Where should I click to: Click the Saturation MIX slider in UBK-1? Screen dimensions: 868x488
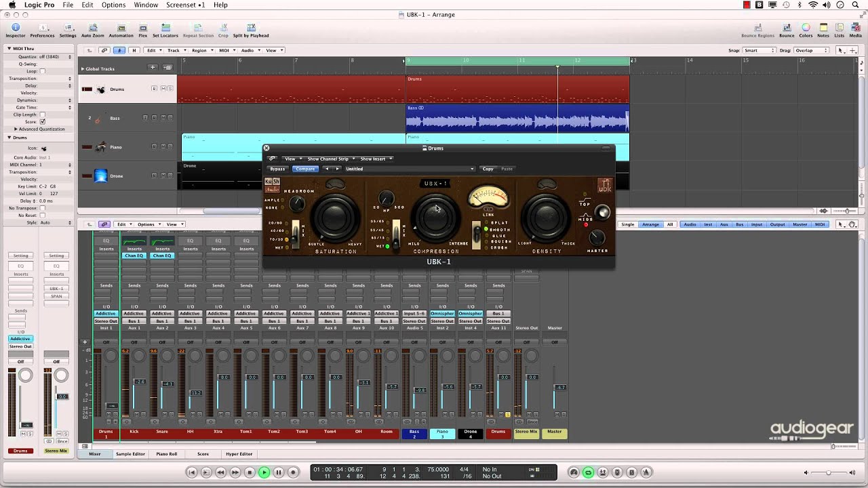[296, 234]
